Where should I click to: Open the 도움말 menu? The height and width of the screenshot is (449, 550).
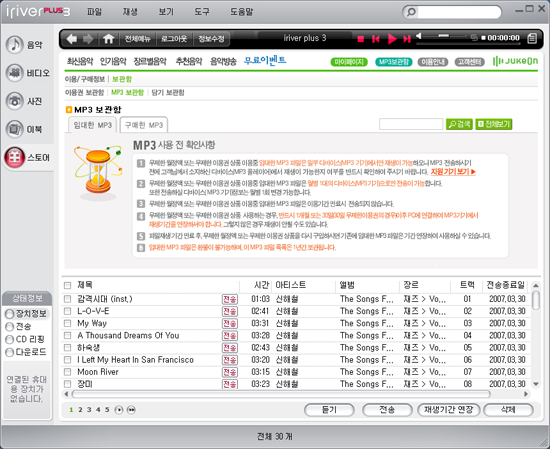pyautogui.click(x=242, y=12)
